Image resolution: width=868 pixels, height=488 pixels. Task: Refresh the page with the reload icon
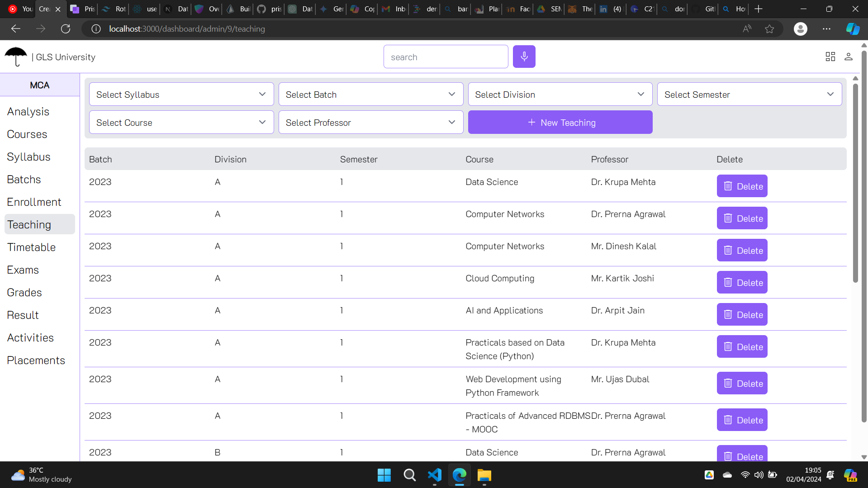point(66,29)
